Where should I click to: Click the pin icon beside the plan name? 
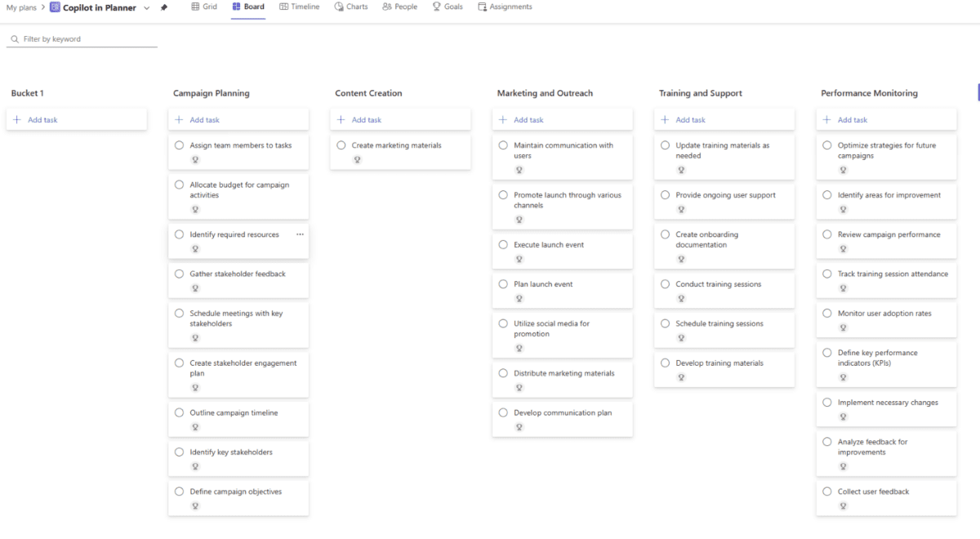pyautogui.click(x=163, y=7)
